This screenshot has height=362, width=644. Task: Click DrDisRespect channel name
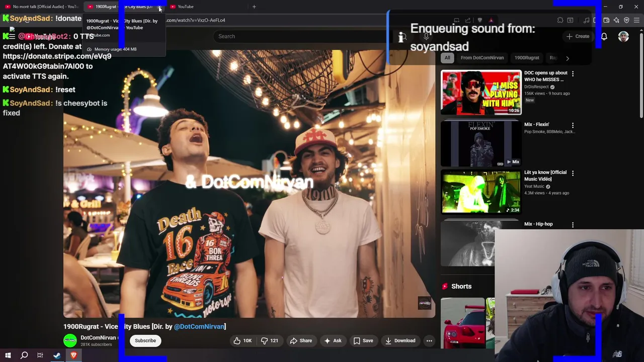click(x=536, y=87)
